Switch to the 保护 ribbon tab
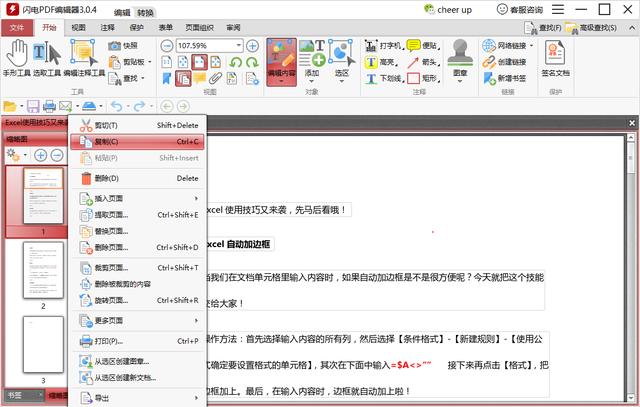Image resolution: width=640 pixels, height=407 pixels. pyautogui.click(x=137, y=27)
